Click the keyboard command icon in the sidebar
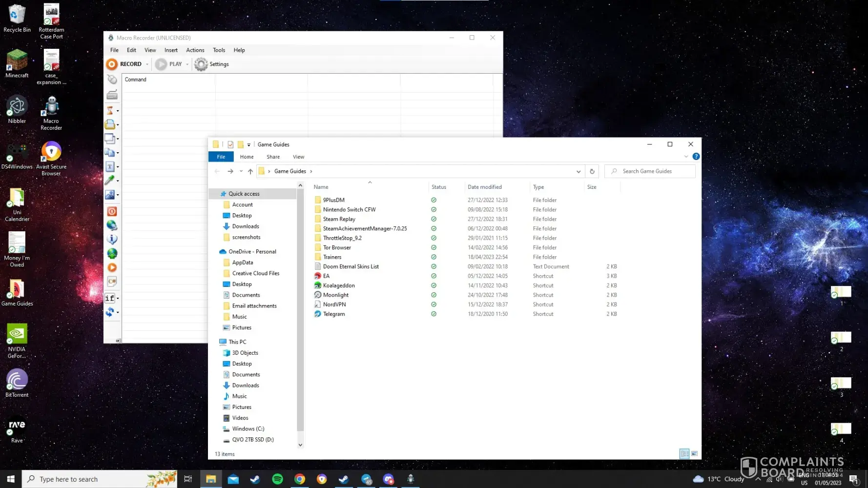Image resolution: width=868 pixels, height=488 pixels. point(112,95)
